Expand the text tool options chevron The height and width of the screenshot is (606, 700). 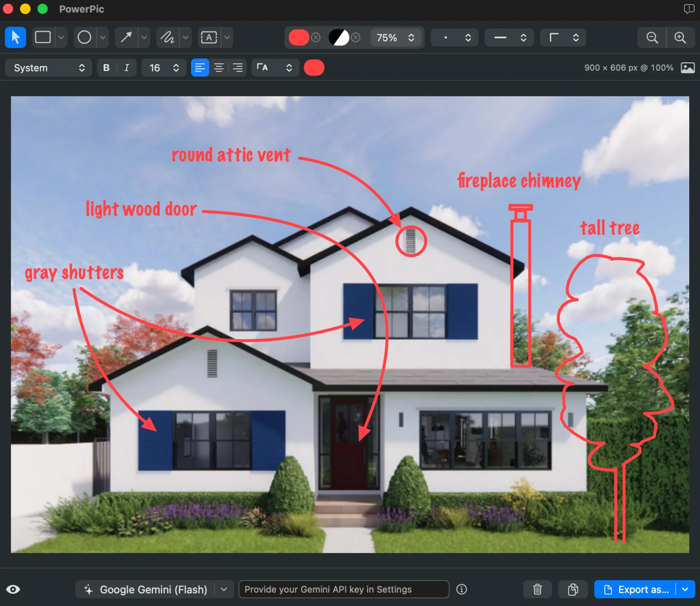[227, 37]
